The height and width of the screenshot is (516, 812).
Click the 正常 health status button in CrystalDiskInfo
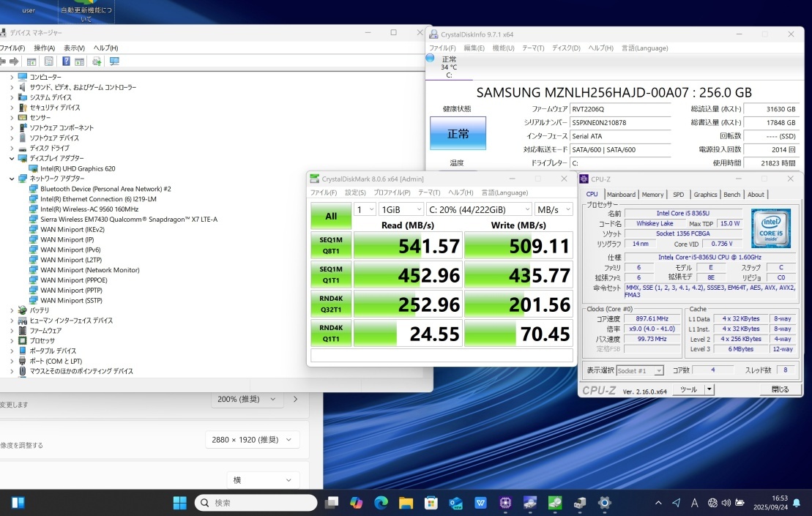(458, 133)
